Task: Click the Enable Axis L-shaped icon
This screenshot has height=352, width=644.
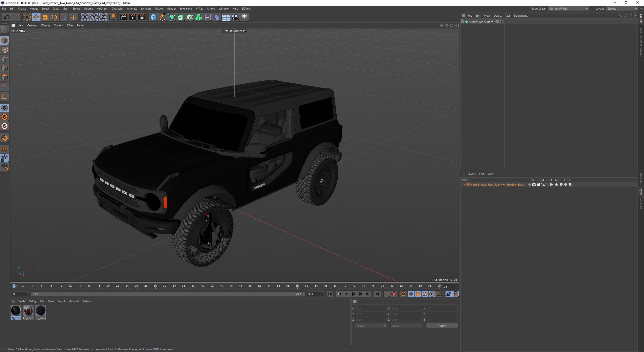Action: click(x=5, y=96)
